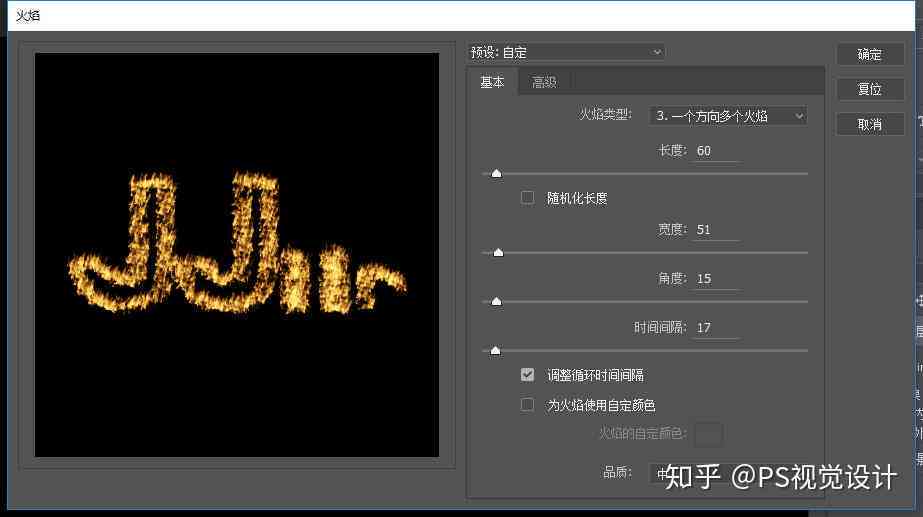Confirm the flame dialog with 确定 button

pyautogui.click(x=870, y=54)
